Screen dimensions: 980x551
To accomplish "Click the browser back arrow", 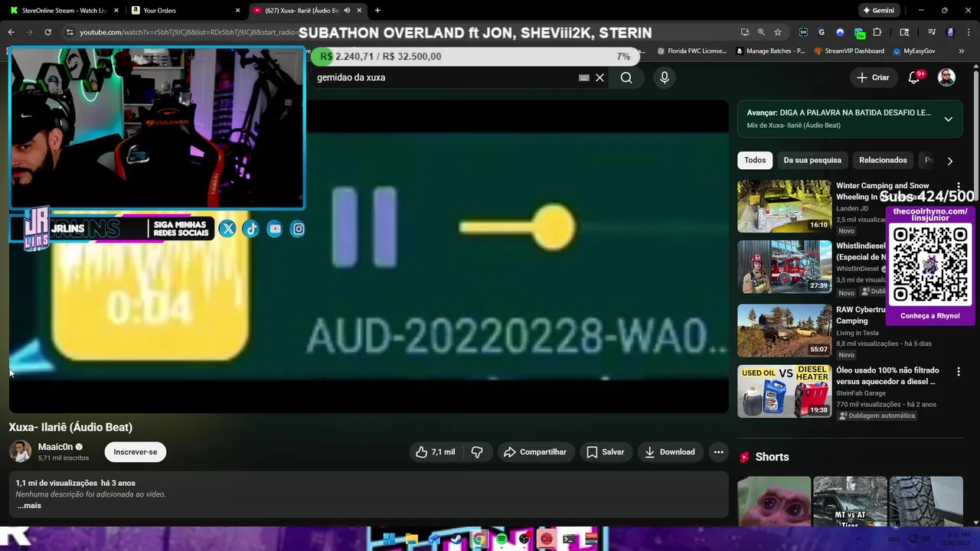I will pyautogui.click(x=11, y=32).
